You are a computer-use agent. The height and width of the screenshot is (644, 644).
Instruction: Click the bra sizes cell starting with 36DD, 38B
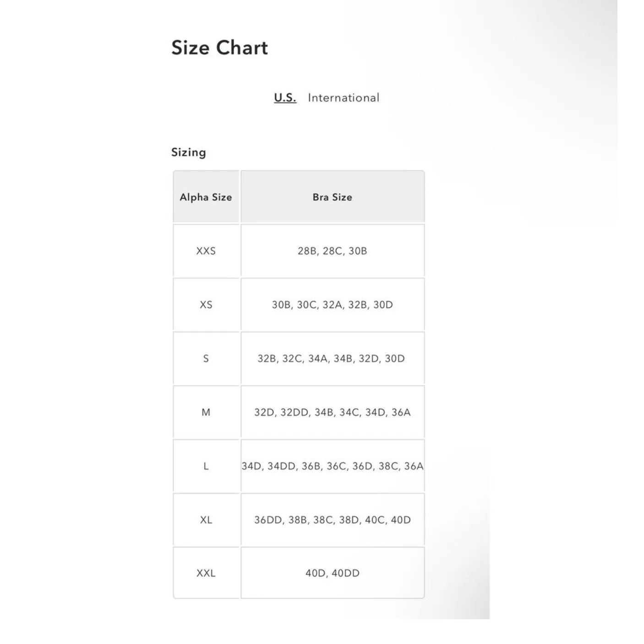(332, 520)
